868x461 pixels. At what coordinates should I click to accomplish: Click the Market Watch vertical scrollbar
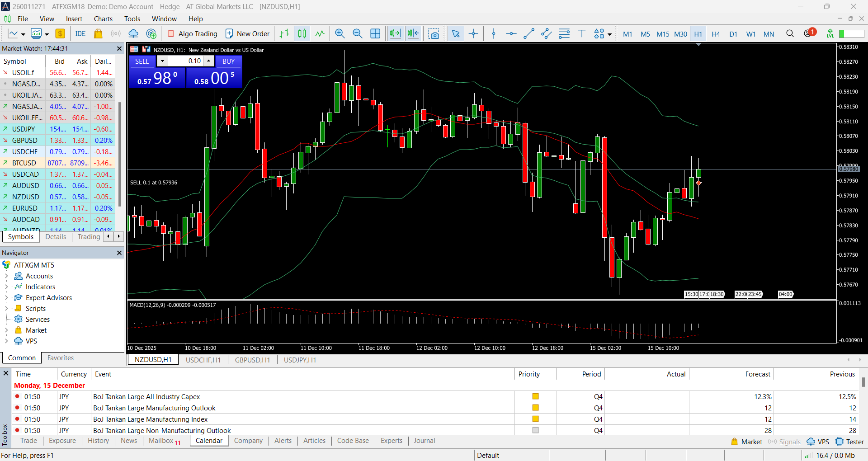[x=120, y=154]
